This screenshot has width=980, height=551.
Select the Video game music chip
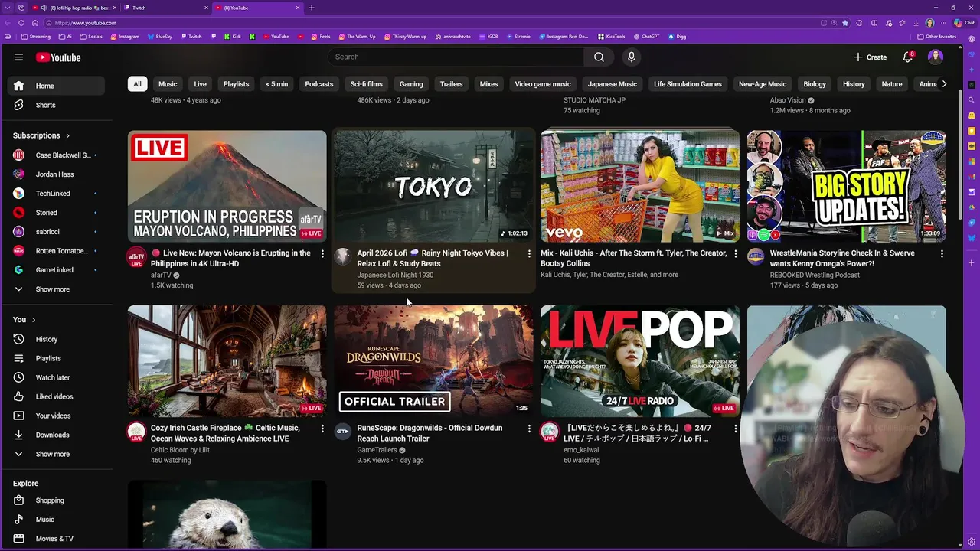[x=543, y=84]
